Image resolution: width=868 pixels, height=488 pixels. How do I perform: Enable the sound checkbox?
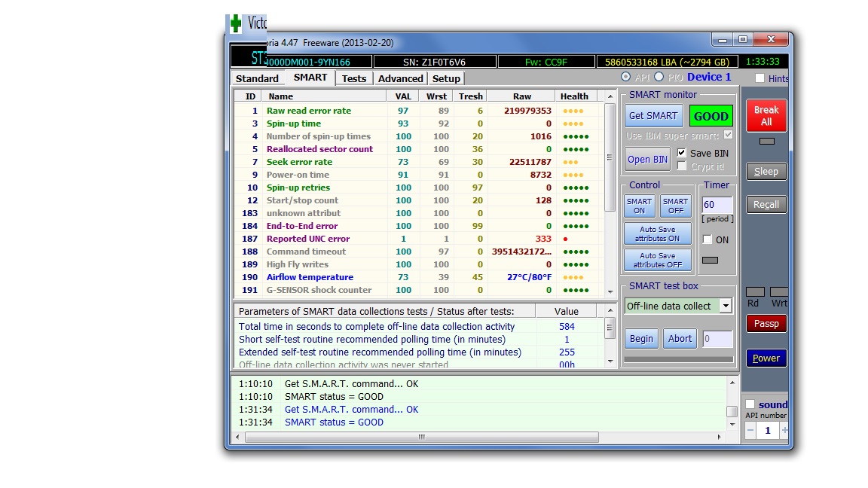pos(750,404)
